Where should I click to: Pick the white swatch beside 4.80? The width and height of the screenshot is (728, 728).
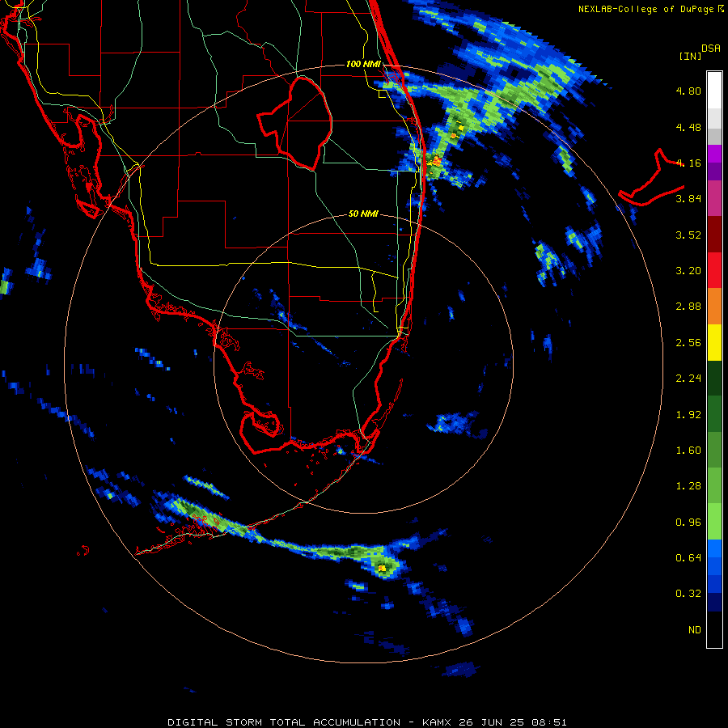point(714,91)
